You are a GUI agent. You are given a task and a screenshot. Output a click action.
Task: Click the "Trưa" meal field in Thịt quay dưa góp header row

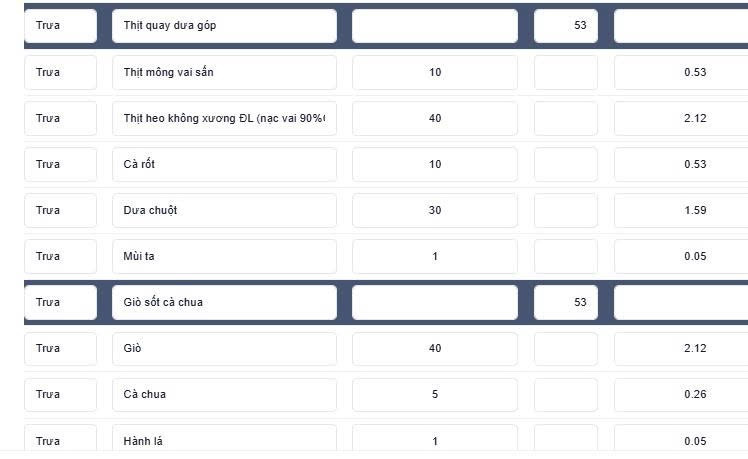(61, 26)
